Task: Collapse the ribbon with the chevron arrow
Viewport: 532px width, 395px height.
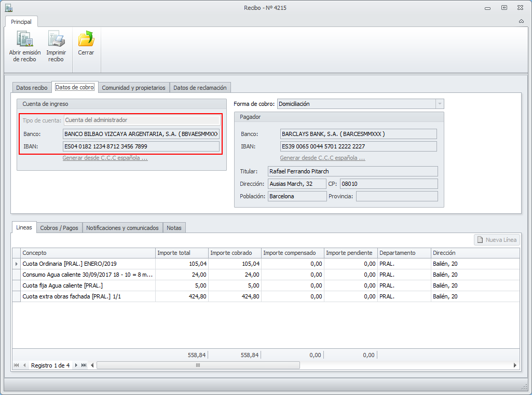Action: tap(521, 22)
